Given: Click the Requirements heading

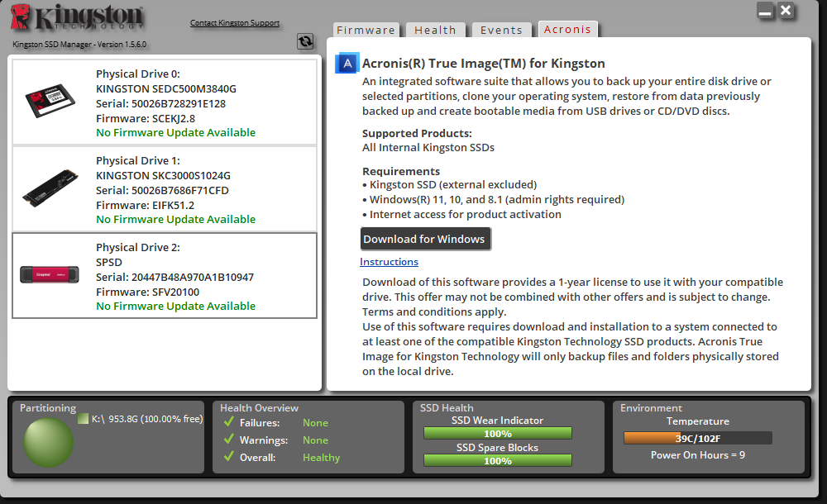Looking at the screenshot, I should pyautogui.click(x=401, y=171).
